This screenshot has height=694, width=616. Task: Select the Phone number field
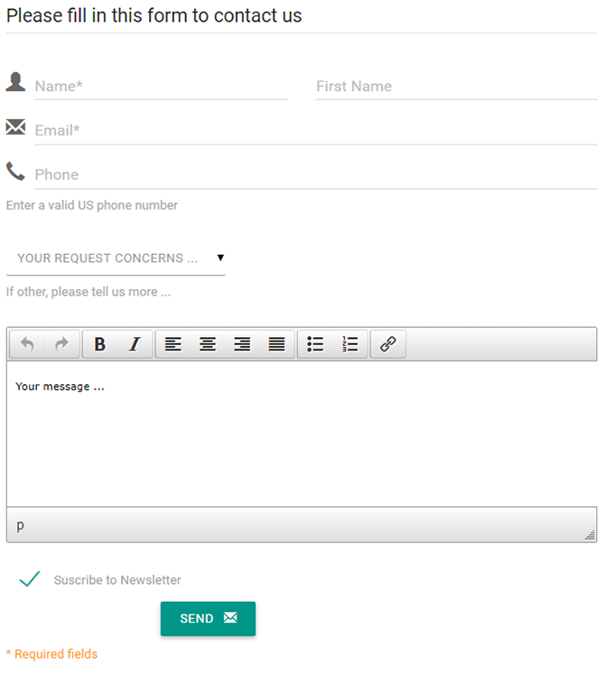(x=315, y=175)
